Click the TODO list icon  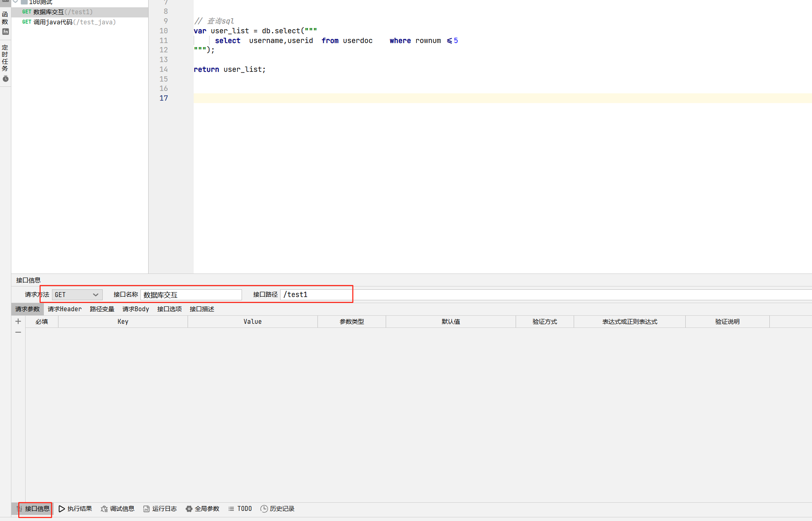pyautogui.click(x=231, y=508)
